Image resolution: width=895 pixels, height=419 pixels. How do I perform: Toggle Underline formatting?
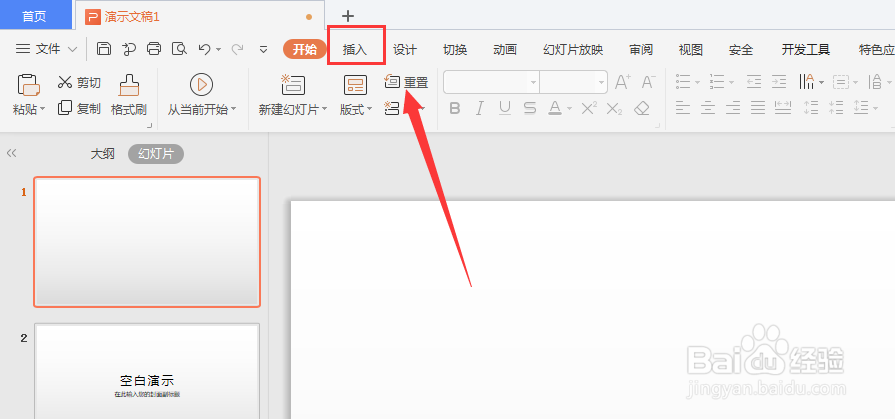(505, 108)
